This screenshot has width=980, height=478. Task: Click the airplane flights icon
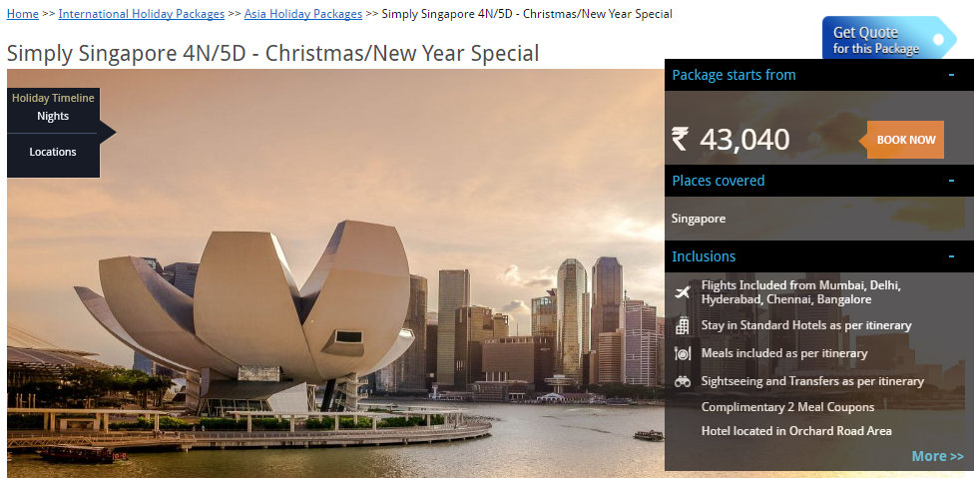(683, 291)
